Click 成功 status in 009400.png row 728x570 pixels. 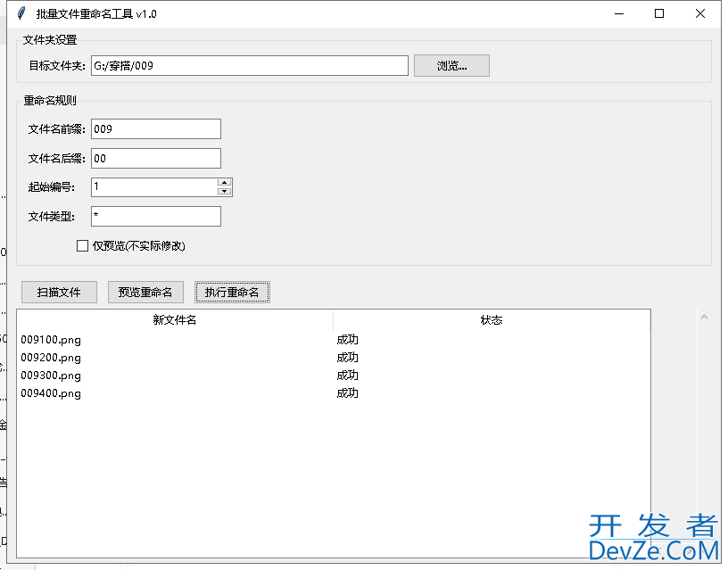pyautogui.click(x=347, y=393)
